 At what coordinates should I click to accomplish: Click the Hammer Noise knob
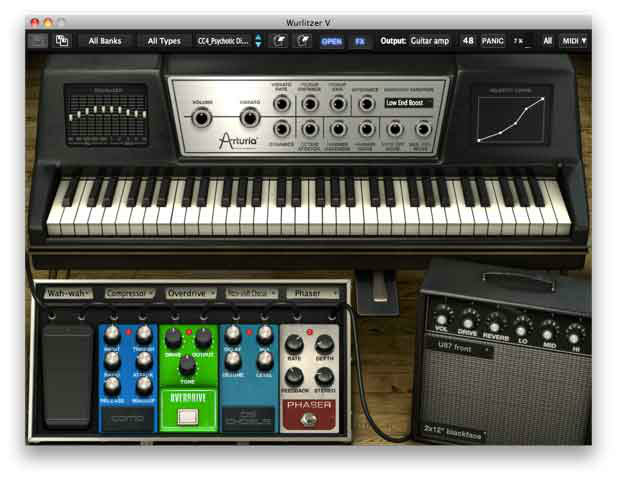tap(366, 129)
